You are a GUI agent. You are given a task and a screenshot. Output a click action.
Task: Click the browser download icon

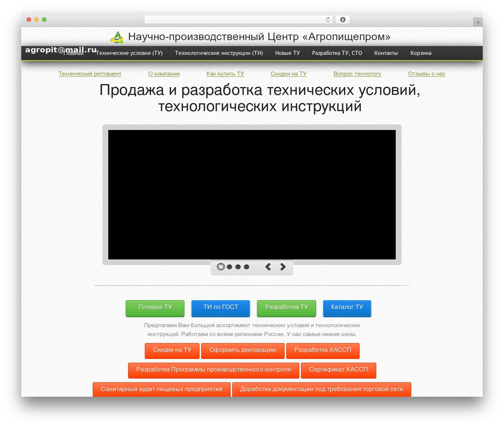(343, 20)
